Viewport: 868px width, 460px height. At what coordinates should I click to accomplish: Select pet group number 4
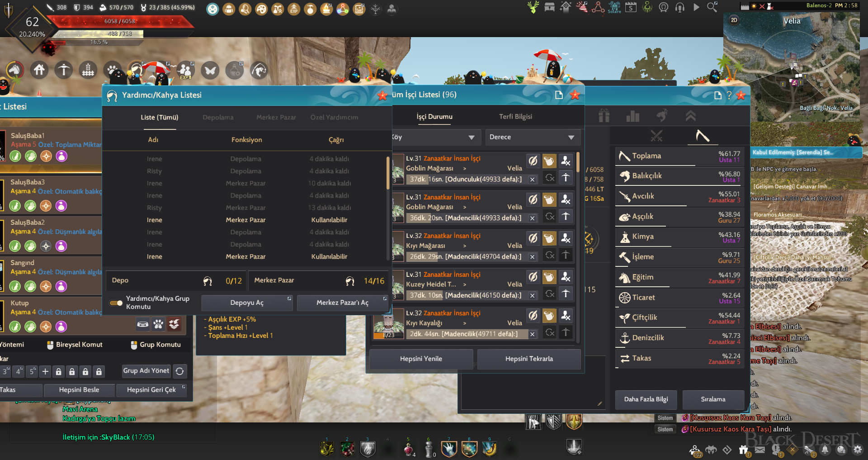(19, 371)
